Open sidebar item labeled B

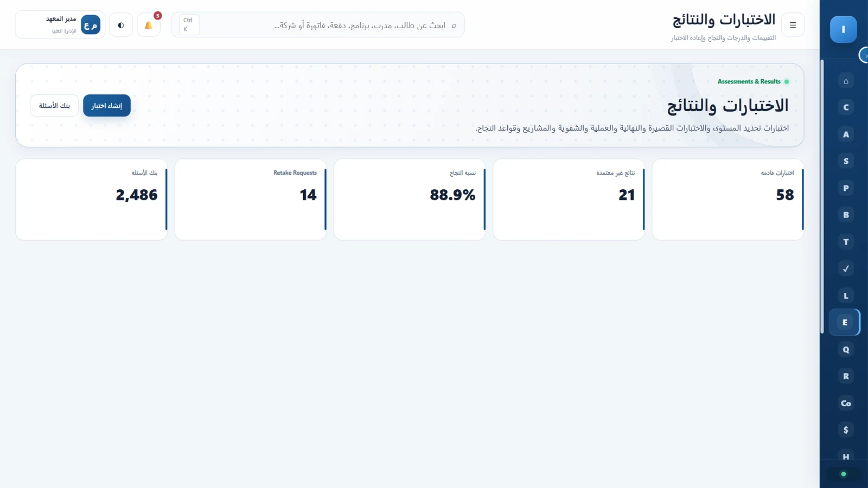pyautogui.click(x=846, y=215)
